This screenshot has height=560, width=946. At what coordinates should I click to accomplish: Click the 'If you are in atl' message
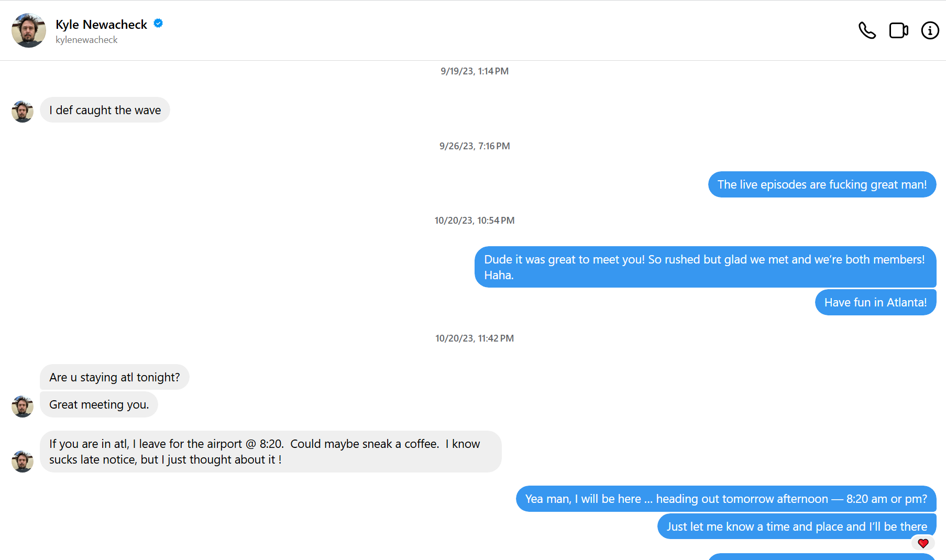(x=270, y=452)
